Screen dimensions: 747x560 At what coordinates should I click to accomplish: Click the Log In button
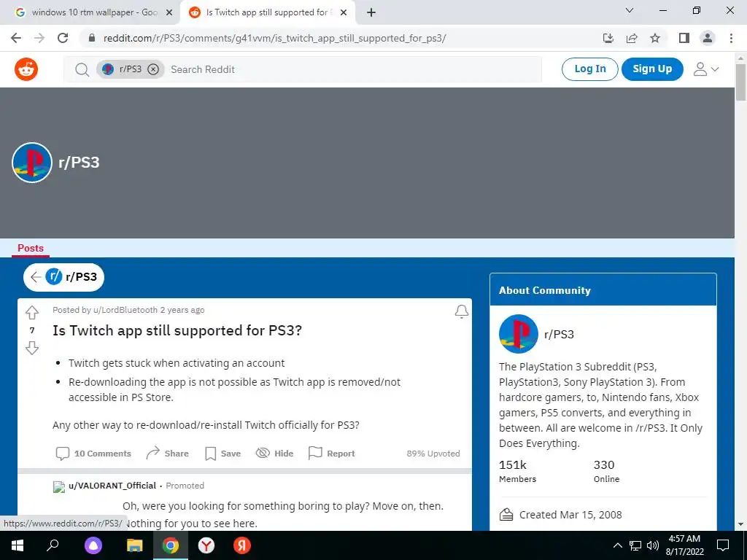[589, 69]
